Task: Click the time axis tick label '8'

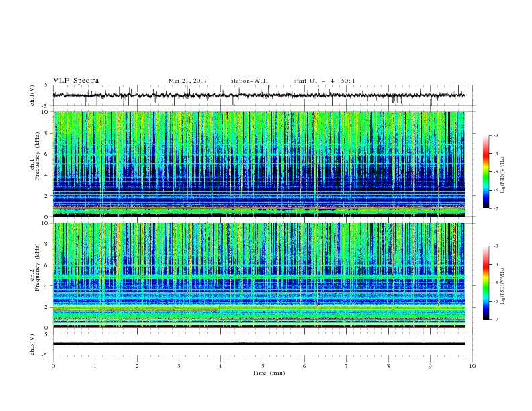Action: click(388, 366)
